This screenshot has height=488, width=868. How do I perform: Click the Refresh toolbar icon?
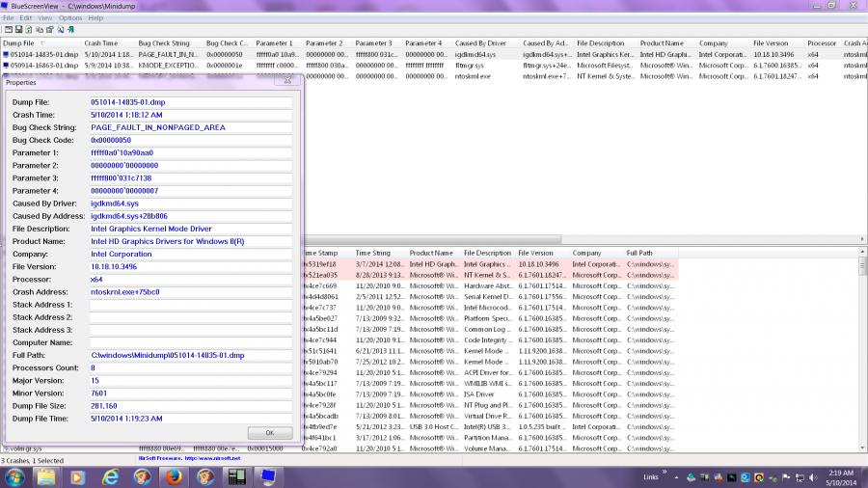[29, 30]
